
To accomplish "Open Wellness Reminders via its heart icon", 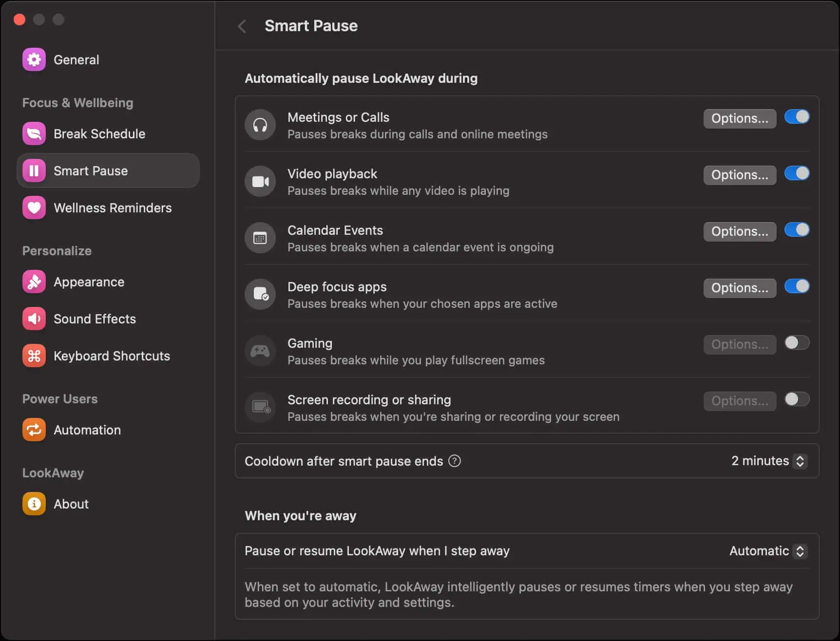I will (x=34, y=207).
